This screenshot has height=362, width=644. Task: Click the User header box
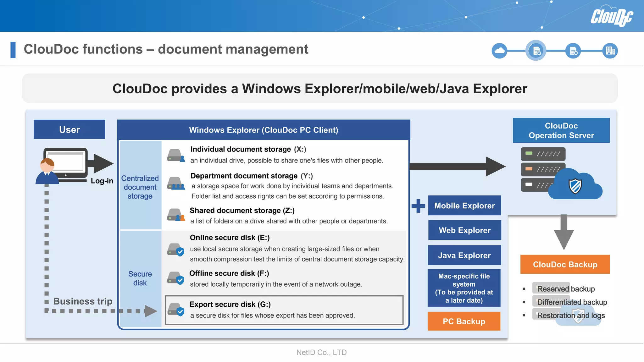click(x=69, y=129)
